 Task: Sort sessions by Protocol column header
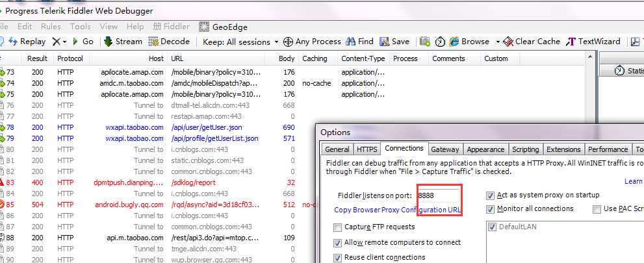[x=71, y=58]
